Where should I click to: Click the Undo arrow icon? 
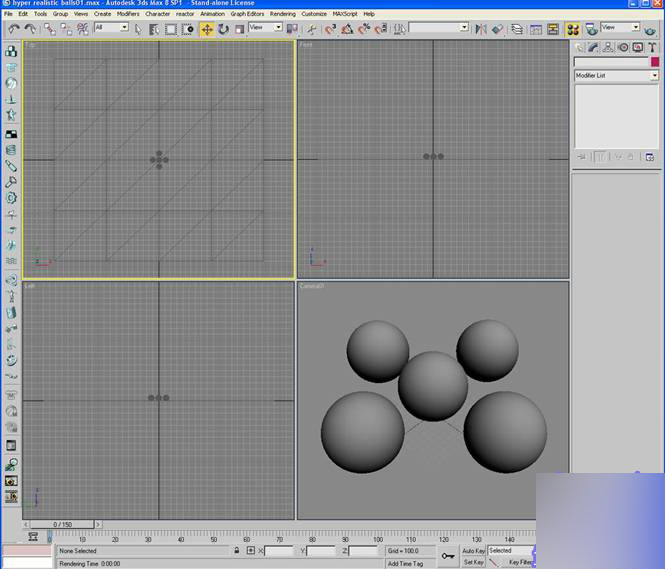(x=13, y=29)
